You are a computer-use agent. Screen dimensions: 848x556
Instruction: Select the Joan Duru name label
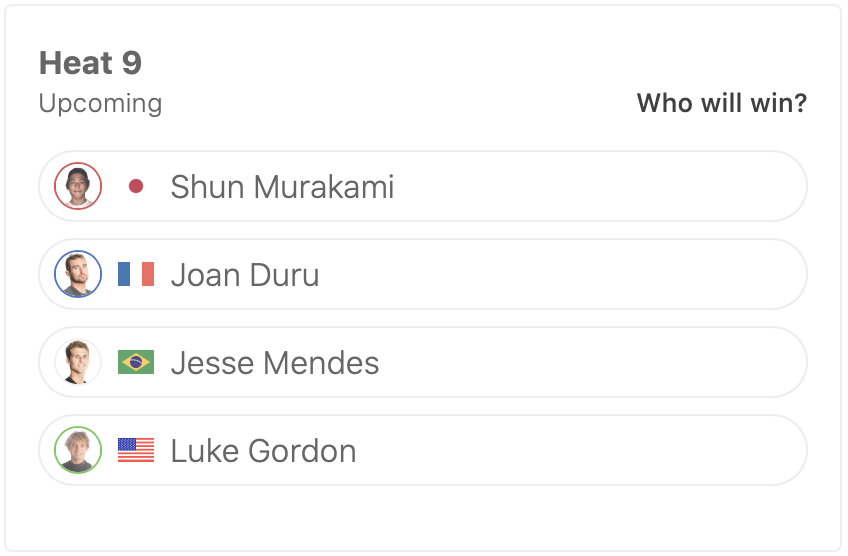coord(245,275)
